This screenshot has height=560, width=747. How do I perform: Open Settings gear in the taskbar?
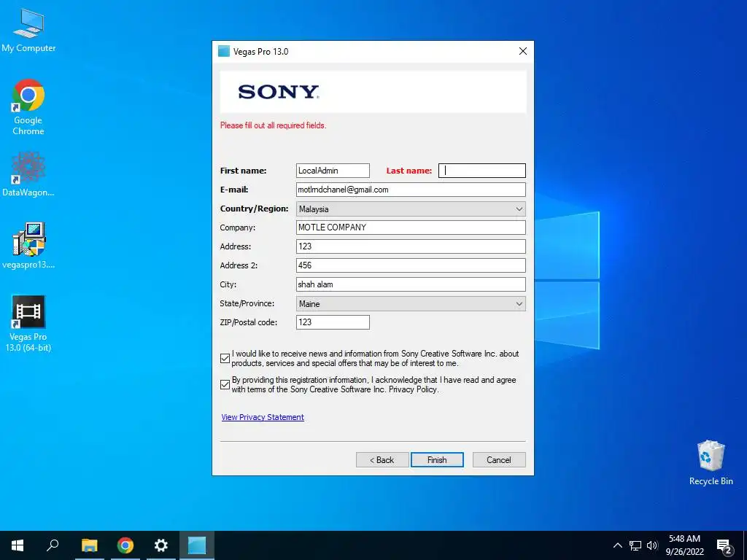(x=161, y=545)
